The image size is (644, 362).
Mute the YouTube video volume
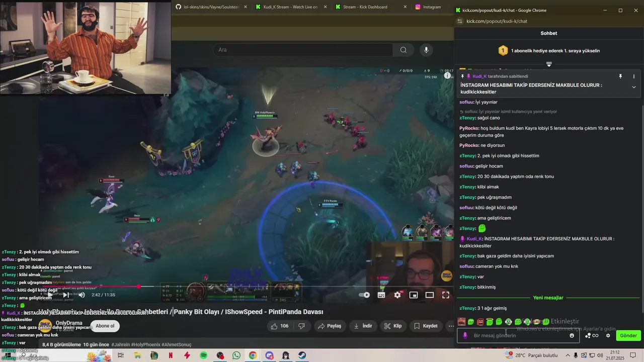82,295
